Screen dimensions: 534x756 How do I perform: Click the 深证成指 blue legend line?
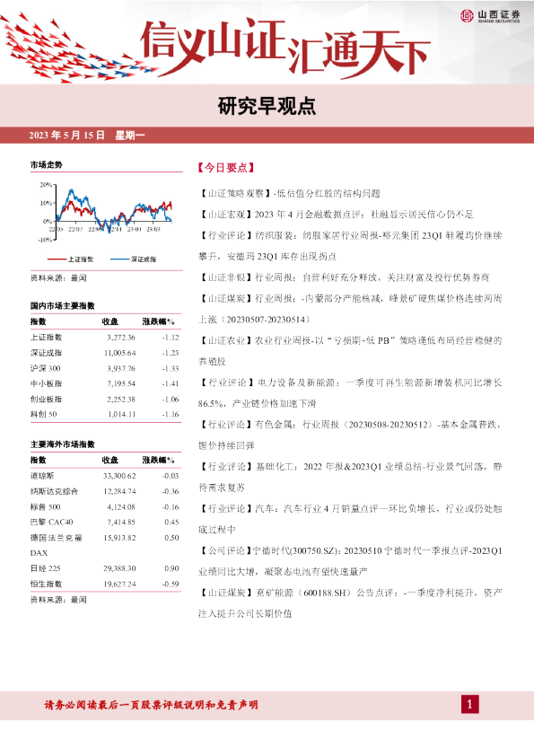tap(119, 259)
